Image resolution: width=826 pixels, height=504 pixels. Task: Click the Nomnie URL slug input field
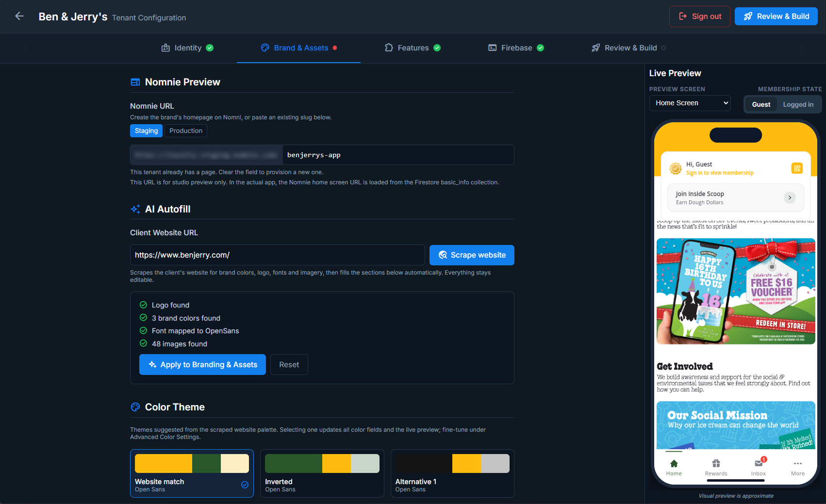tap(398, 155)
